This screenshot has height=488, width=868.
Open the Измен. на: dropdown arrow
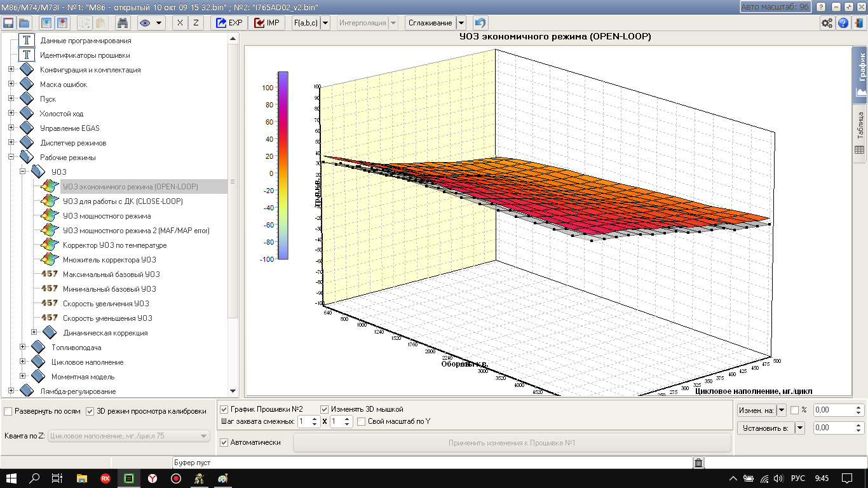(x=782, y=410)
